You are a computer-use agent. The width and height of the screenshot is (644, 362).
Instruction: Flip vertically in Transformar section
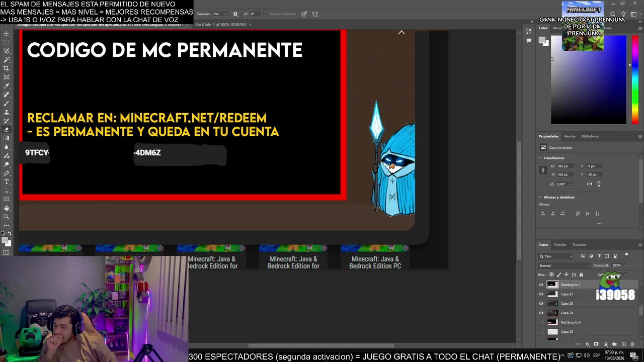(x=599, y=184)
